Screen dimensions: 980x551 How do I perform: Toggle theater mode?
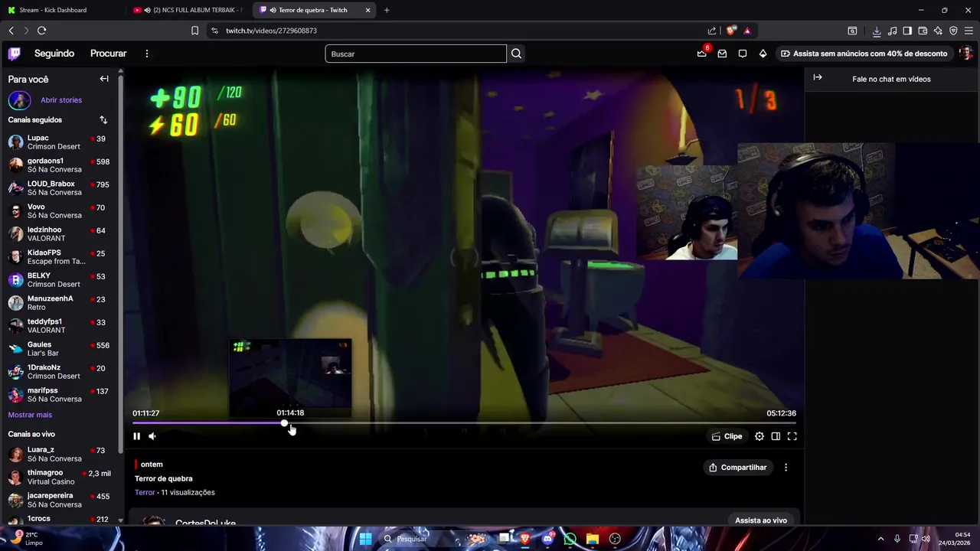click(x=776, y=436)
